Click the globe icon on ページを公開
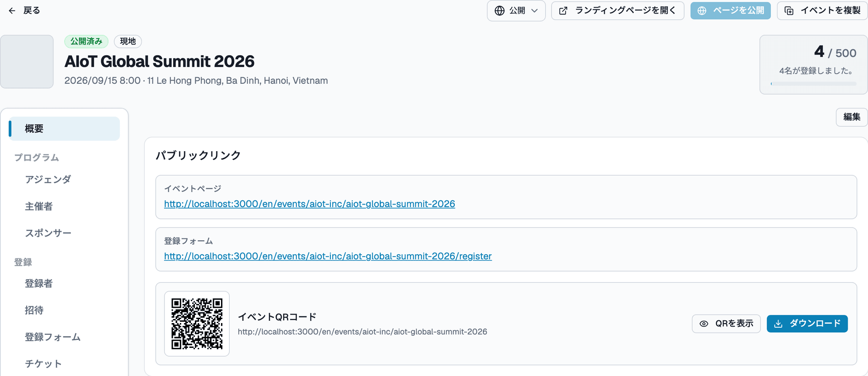Screen dimensions: 868x376 pyautogui.click(x=702, y=10)
